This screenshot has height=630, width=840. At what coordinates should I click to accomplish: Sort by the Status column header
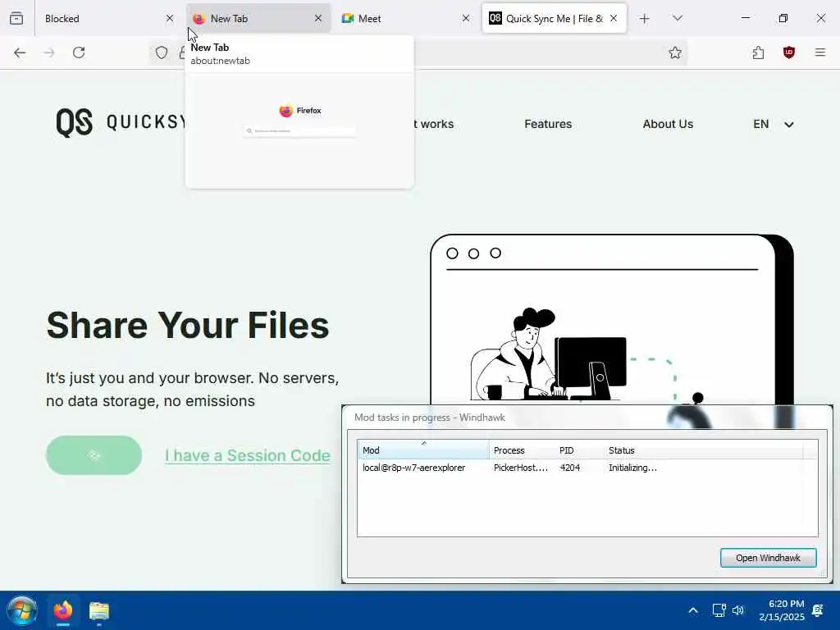[703, 450]
